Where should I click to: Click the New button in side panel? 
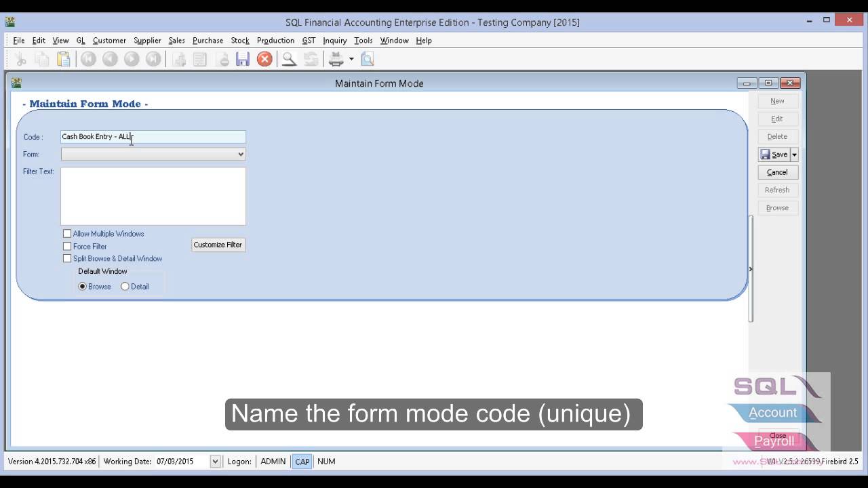pos(777,101)
